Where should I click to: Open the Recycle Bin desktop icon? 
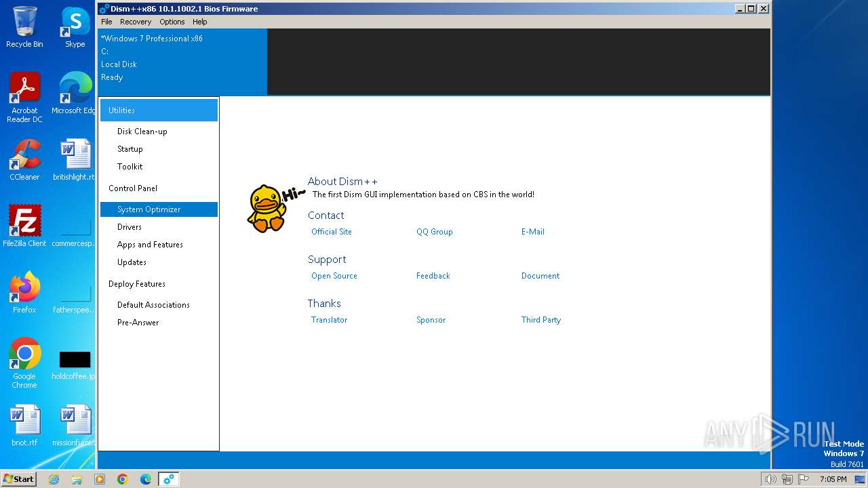tap(24, 27)
